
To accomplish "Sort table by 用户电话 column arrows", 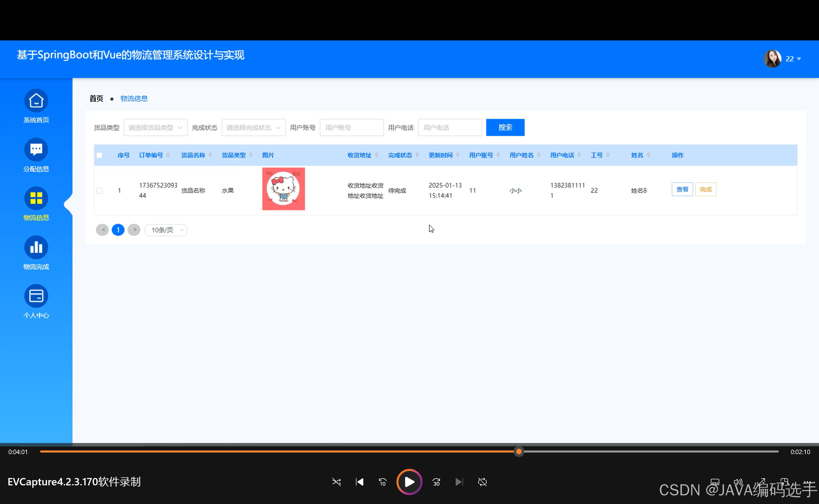I will pyautogui.click(x=579, y=155).
